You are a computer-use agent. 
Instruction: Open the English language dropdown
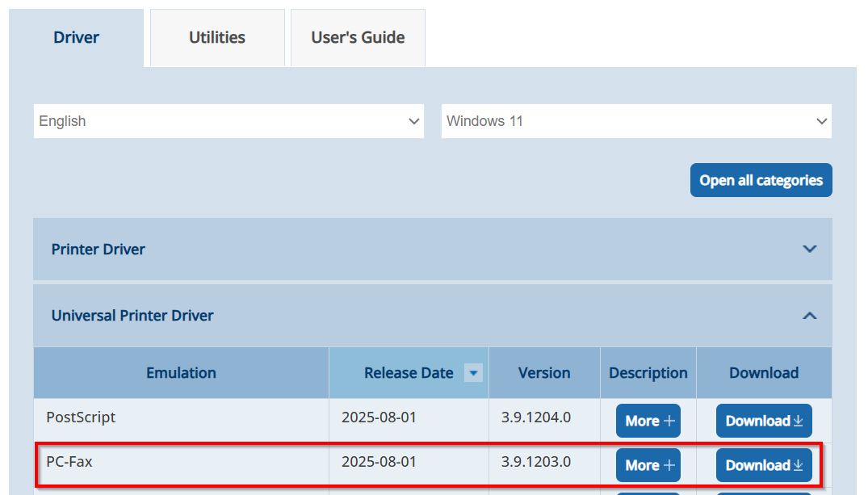[229, 121]
